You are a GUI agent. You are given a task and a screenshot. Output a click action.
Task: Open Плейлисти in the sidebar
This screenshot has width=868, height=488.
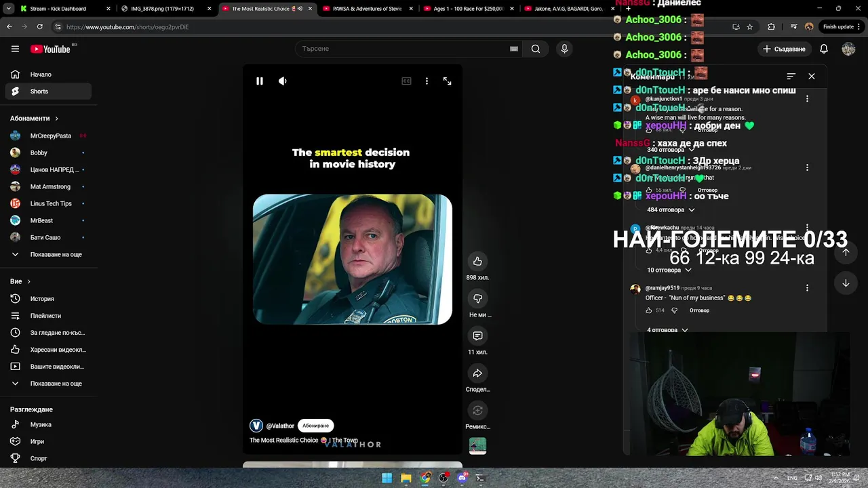tap(48, 316)
